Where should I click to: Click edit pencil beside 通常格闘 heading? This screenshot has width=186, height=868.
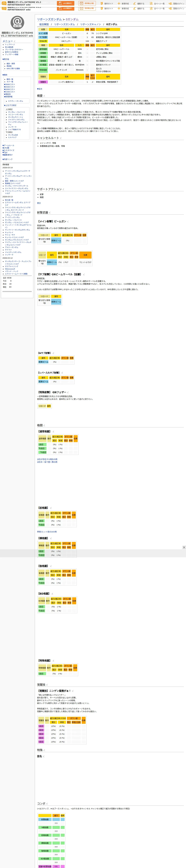(53, 432)
